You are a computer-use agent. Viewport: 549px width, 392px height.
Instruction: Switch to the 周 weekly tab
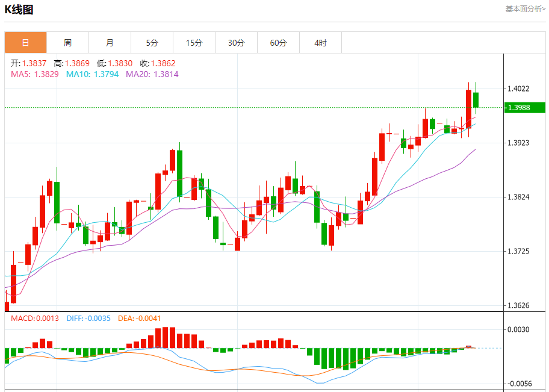point(67,43)
